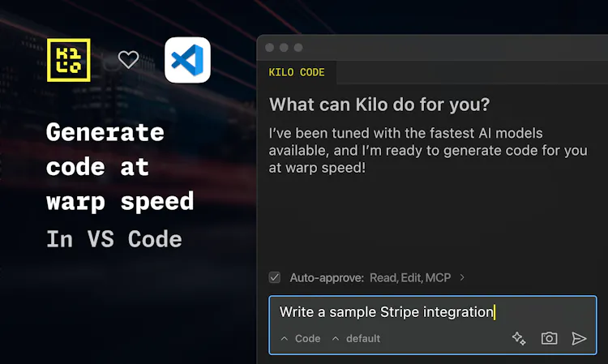This screenshot has height=364, width=608.
Task: Send the message with the paper plane icon
Action: (x=579, y=338)
